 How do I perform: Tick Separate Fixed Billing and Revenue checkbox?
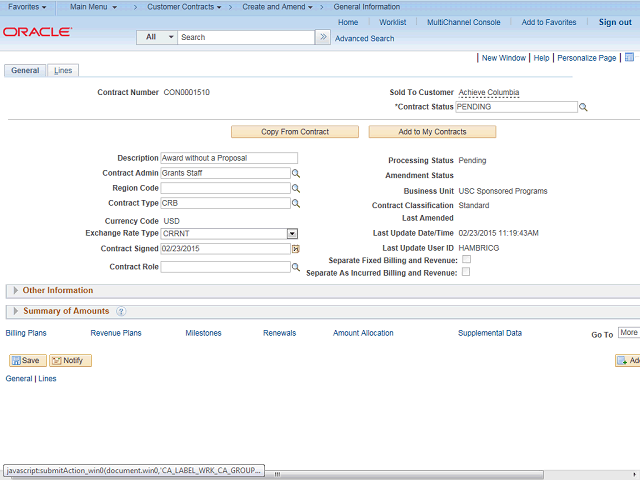click(467, 259)
